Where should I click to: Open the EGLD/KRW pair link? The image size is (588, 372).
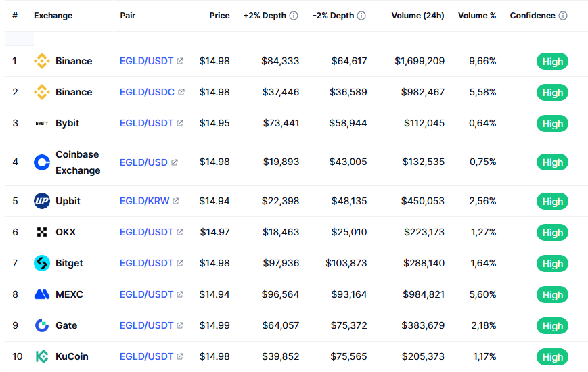[145, 201]
